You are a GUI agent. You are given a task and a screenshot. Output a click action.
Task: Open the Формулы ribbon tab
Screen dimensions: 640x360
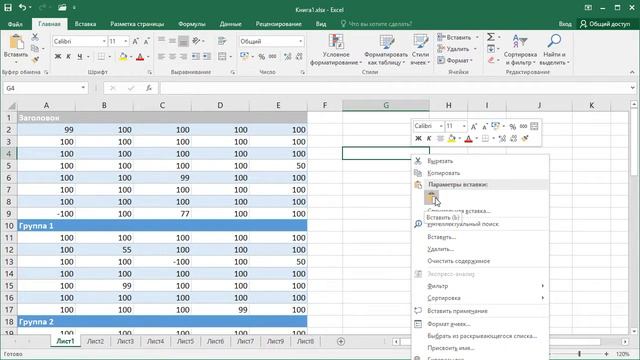191,24
